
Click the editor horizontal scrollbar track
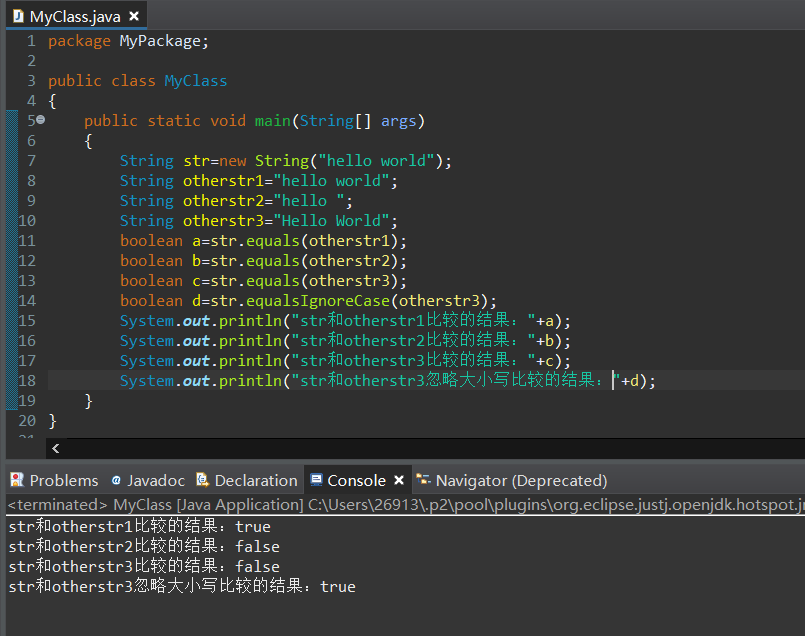pyautogui.click(x=434, y=448)
